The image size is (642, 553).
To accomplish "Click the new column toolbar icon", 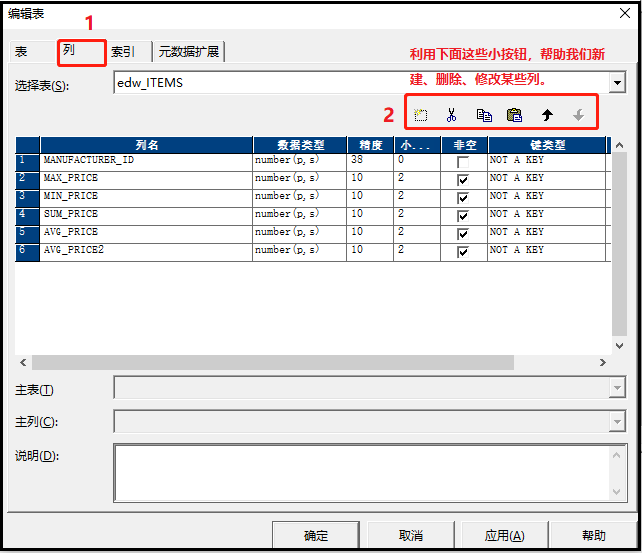I will pos(420,115).
